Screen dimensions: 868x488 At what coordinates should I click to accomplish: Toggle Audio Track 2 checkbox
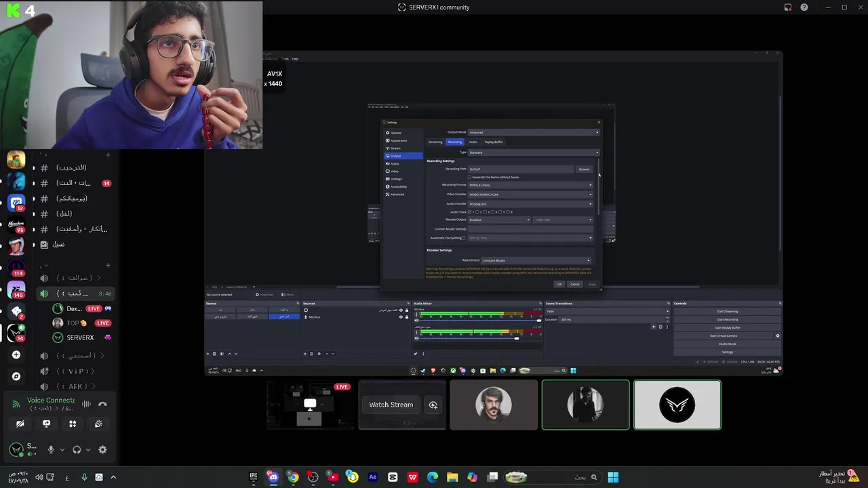coord(477,212)
